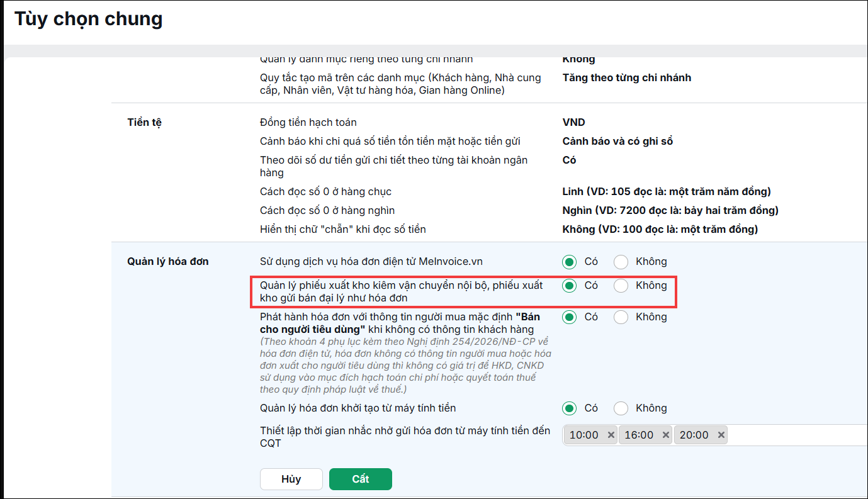Click the 20:00 time tag
Viewport: 868px width, 499px height.
[694, 435]
